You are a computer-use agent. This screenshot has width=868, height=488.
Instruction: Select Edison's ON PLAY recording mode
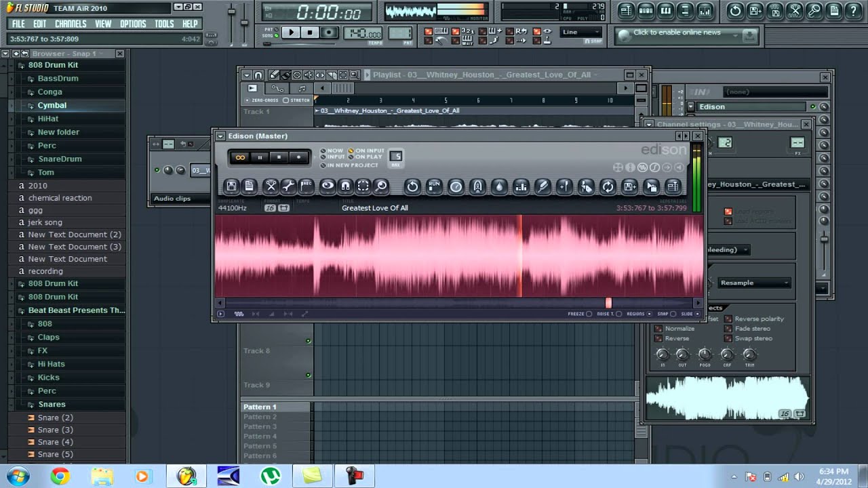pyautogui.click(x=366, y=157)
